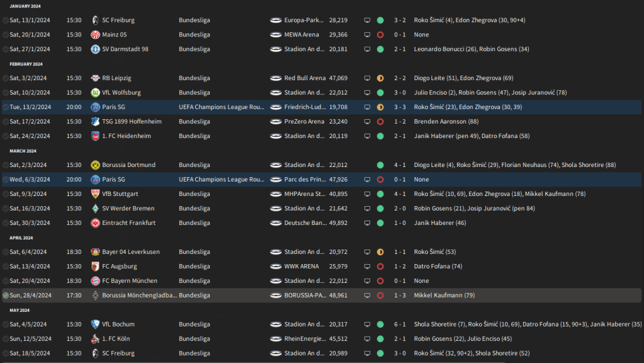Screen dimensions: 644x363
Task: Open the Eintracht Frankfurt team name link
Action: tap(128, 223)
